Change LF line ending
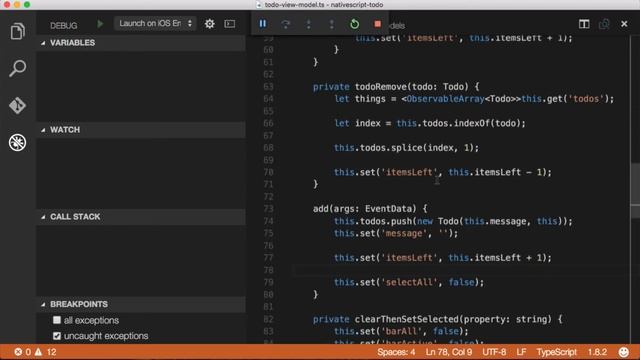Image resolution: width=640 pixels, height=360 pixels. point(521,352)
